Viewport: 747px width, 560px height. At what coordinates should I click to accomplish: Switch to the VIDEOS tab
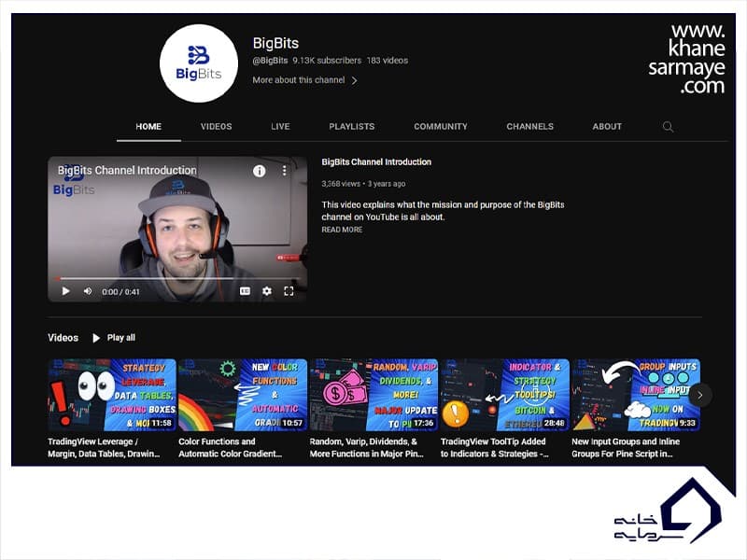point(217,127)
